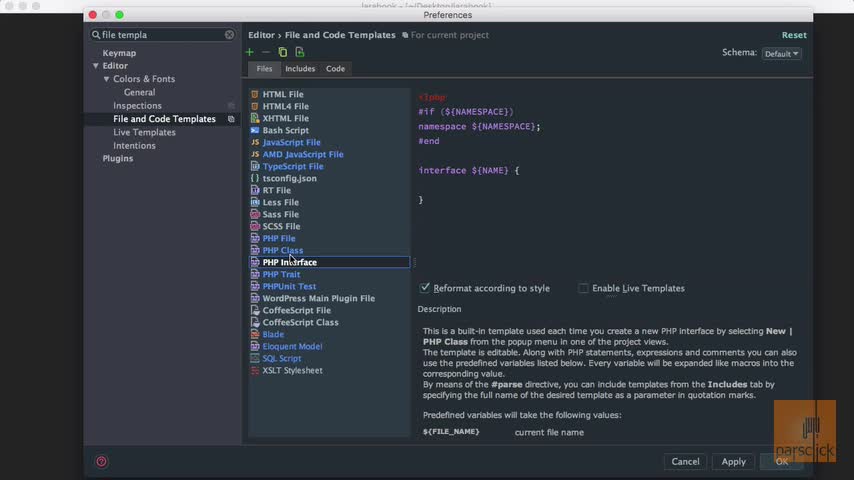Select Keymap in the settings tree

[x=119, y=53]
